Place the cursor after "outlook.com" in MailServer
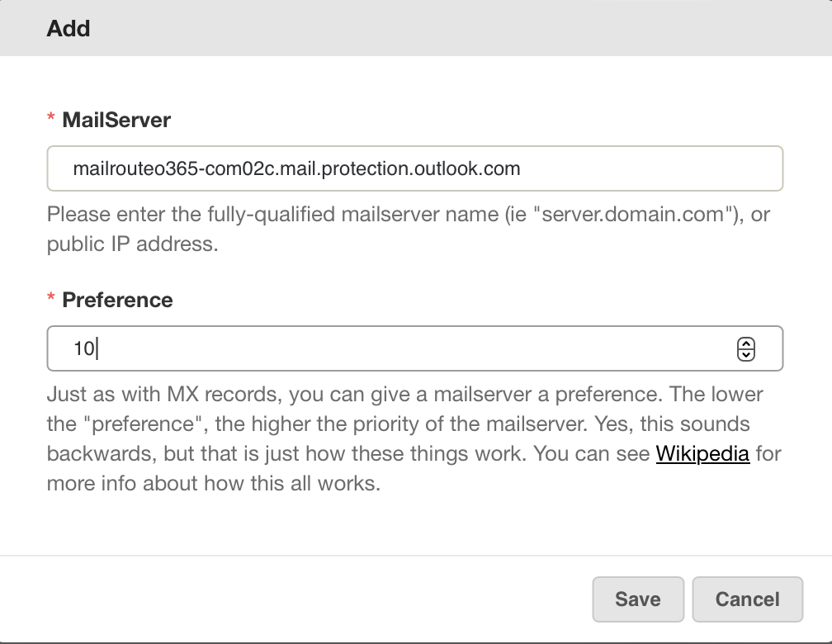This screenshot has height=644, width=832. point(522,168)
